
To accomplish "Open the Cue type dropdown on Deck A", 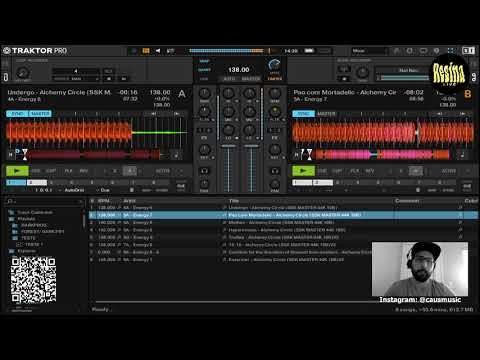I will [103, 190].
